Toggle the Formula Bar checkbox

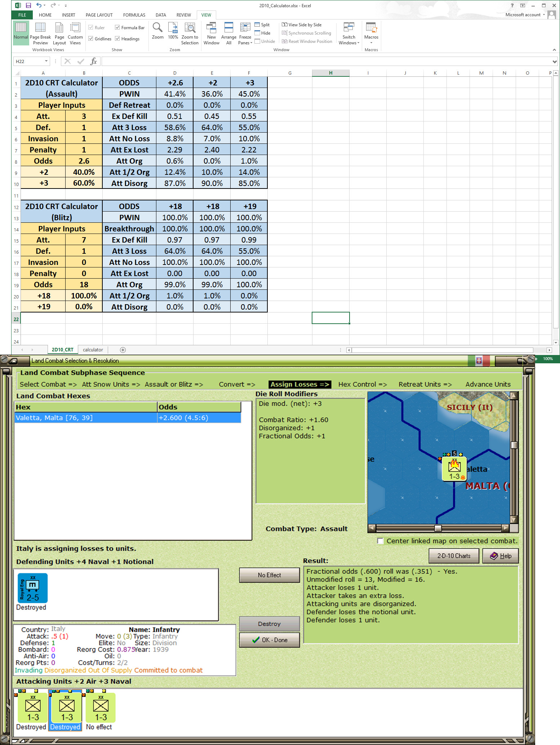coord(117,27)
